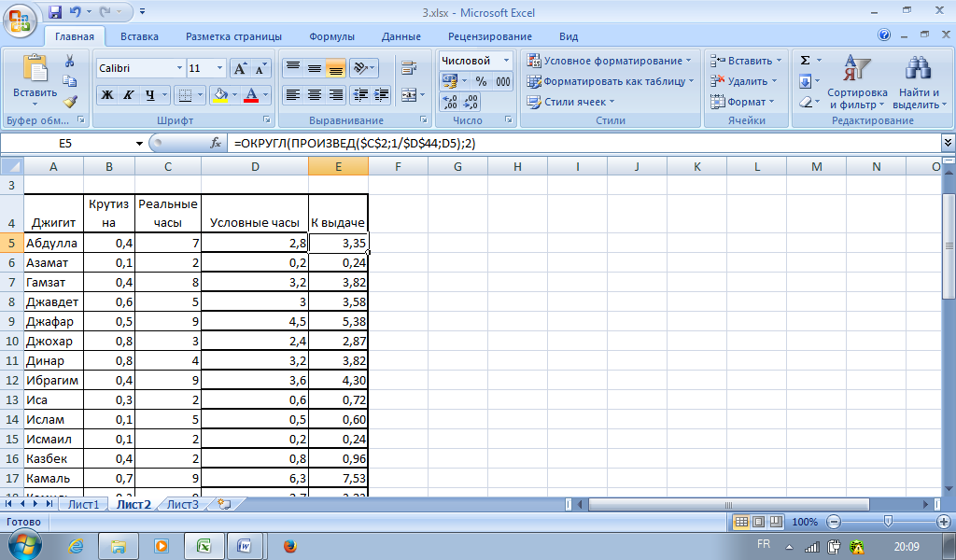Click the Найти и выделить button

[x=920, y=83]
